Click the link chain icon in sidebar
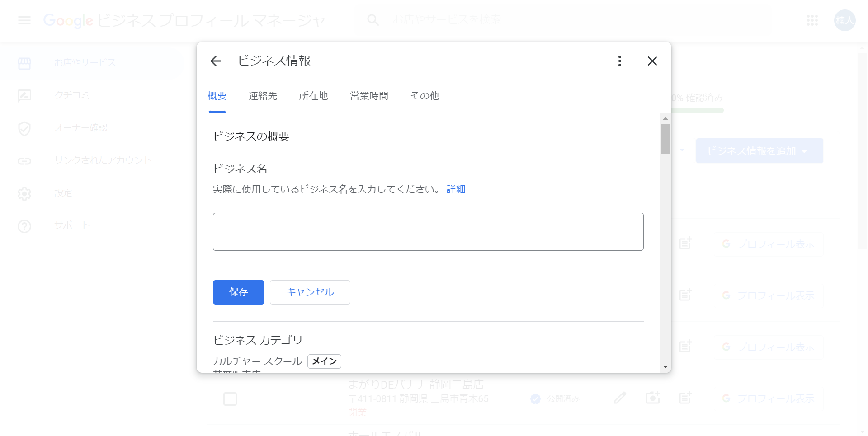This screenshot has height=436, width=868. point(24,161)
